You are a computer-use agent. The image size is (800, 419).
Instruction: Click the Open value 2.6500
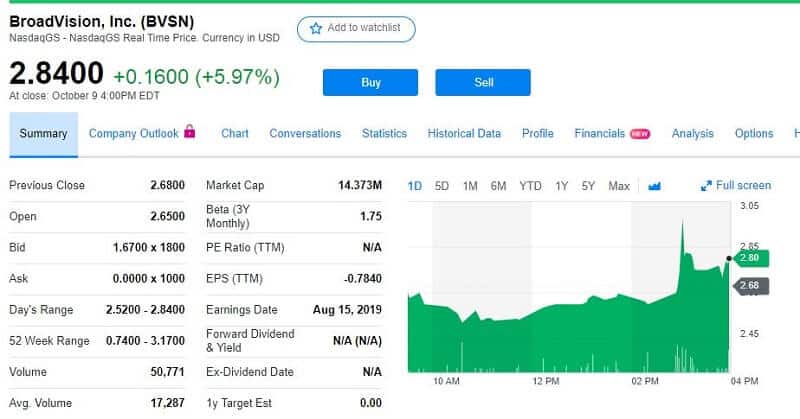pos(167,216)
